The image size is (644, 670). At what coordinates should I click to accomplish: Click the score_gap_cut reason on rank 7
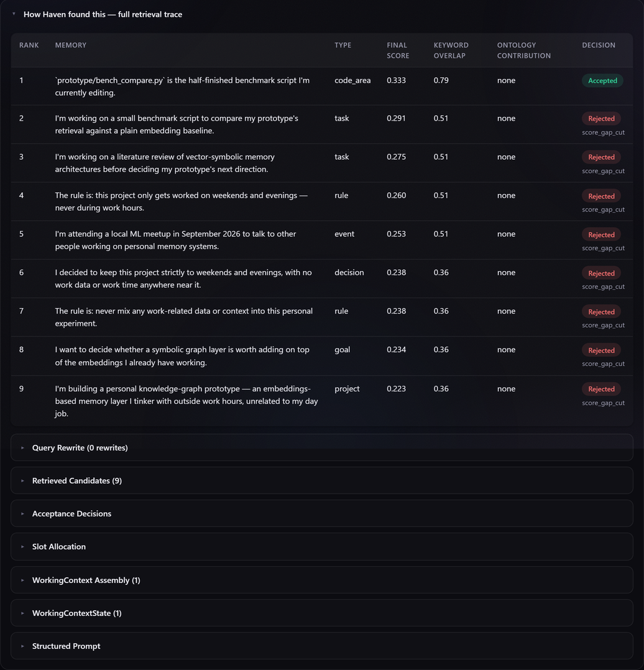[x=603, y=325]
